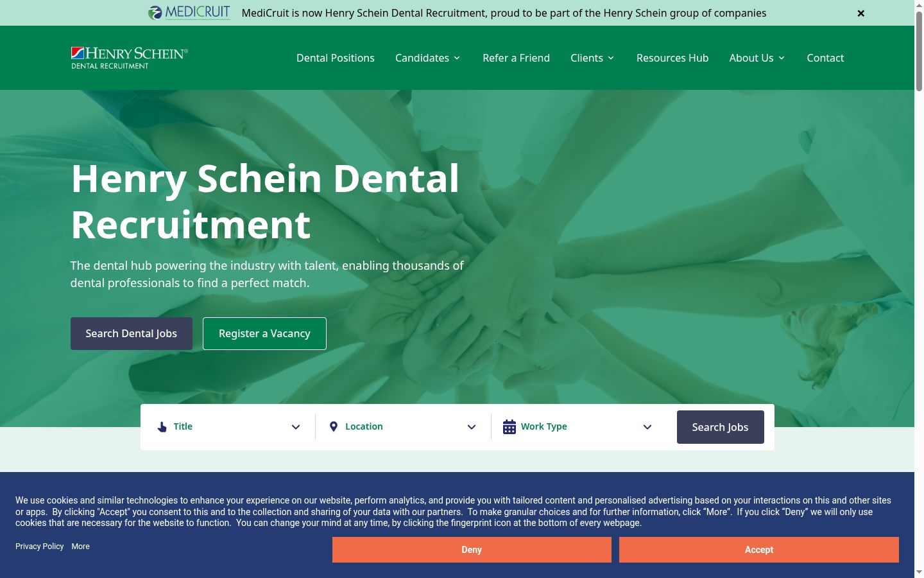Image resolution: width=924 pixels, height=578 pixels.
Task: Click the 'Henry Schein Dental Recruitment' main heading
Action: [x=265, y=201]
